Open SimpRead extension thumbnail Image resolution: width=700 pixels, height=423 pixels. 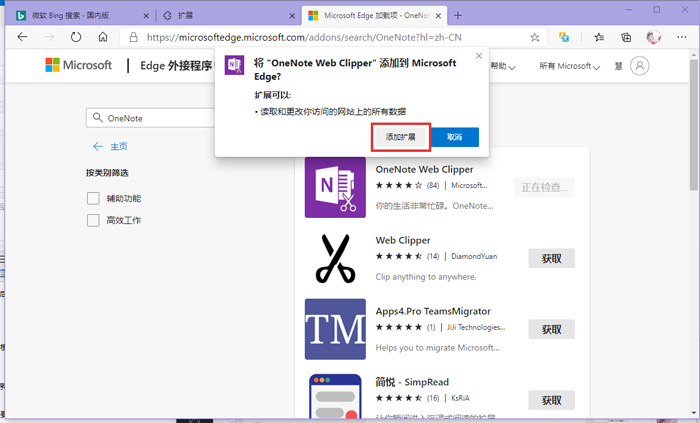point(335,396)
